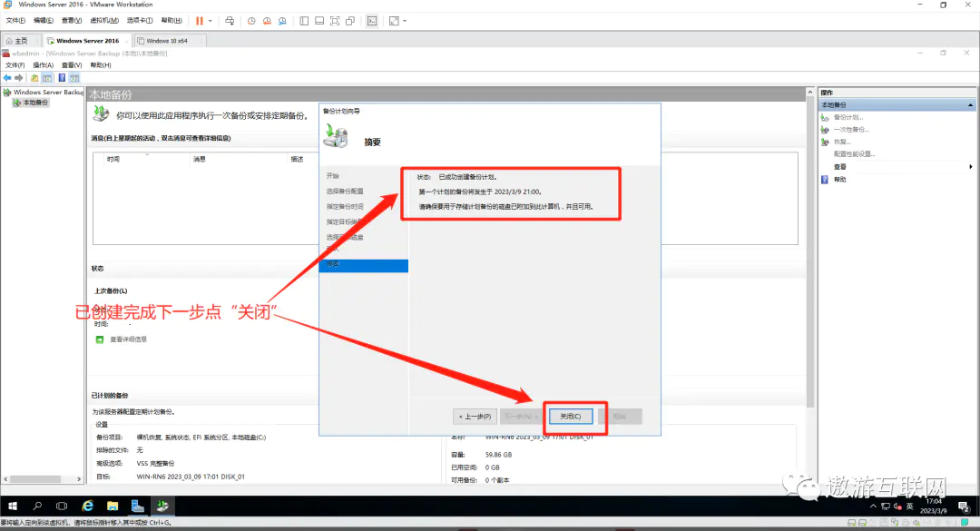The image size is (980, 531).
Task: Toggle the thumbnail bar icon in VMware toolbar
Action: pyautogui.click(x=319, y=21)
